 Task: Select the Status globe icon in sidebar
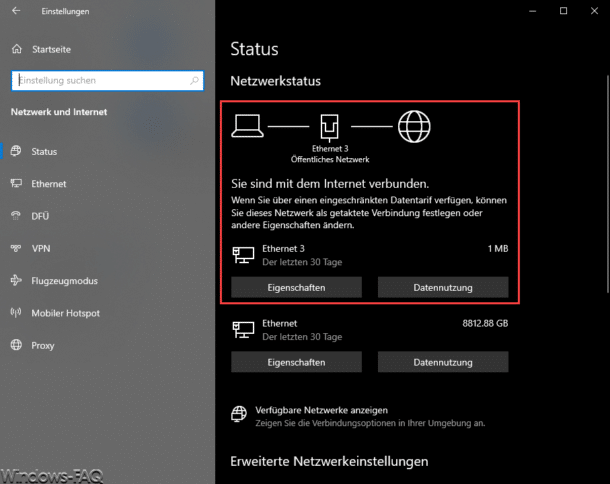click(16, 151)
